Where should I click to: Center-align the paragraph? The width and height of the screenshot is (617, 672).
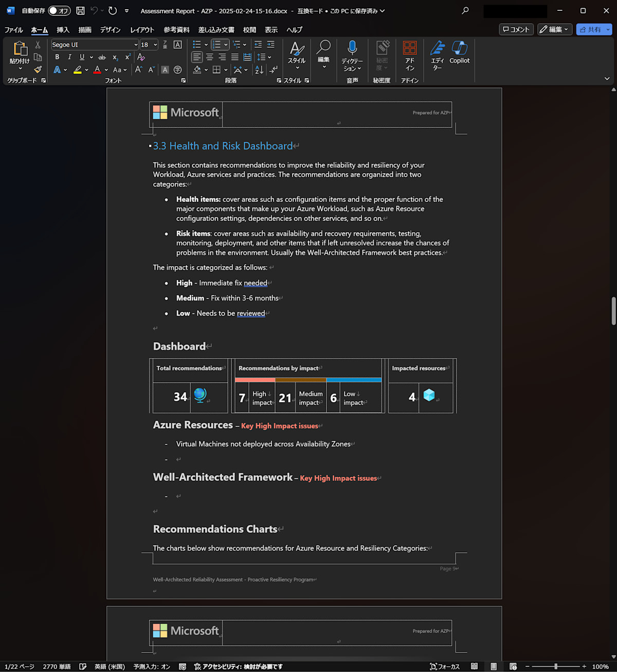pos(210,57)
